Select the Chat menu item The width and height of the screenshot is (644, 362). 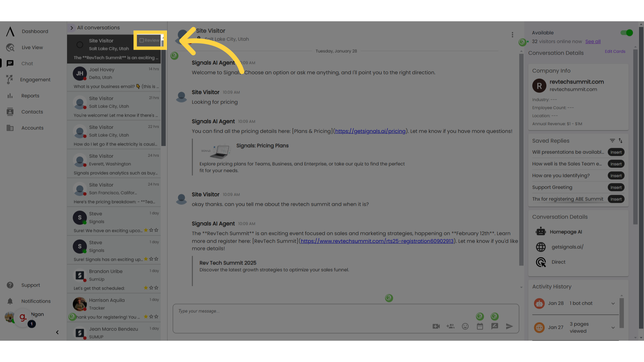coord(27,63)
